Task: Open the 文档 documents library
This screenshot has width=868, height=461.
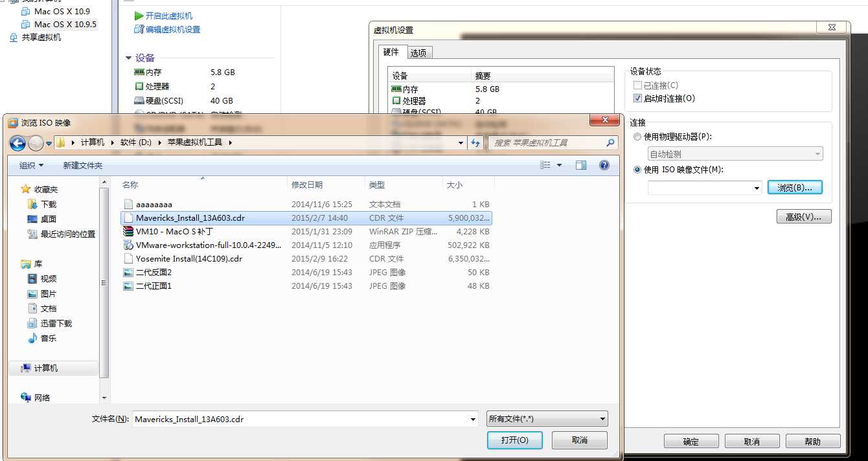Action: (43, 308)
